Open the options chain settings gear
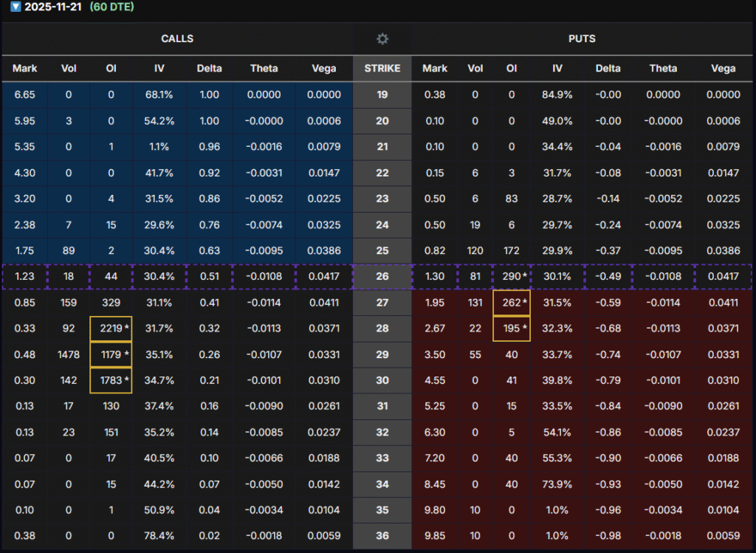Viewport: 756px width, 553px height. coord(382,39)
